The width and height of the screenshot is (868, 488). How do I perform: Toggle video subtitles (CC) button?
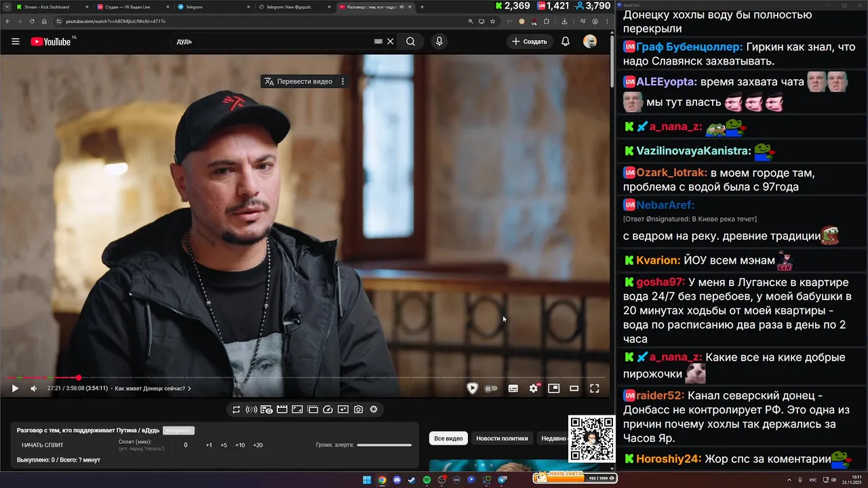coord(513,388)
